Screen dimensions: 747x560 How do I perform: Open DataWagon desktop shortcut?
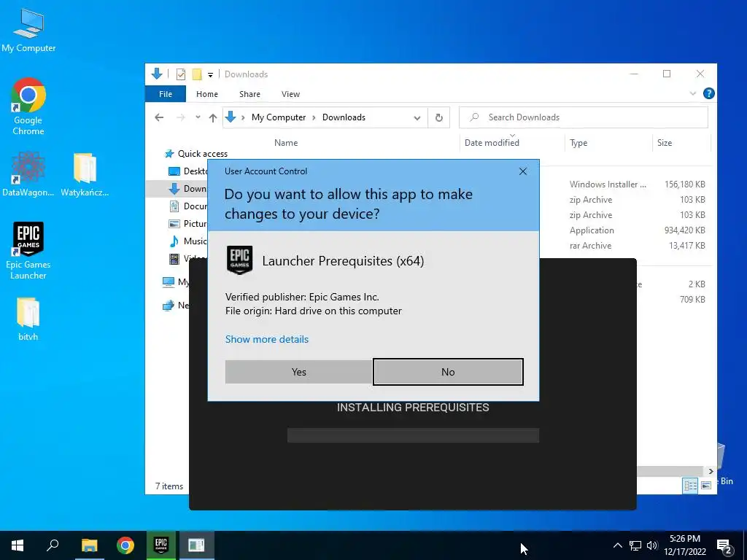pyautogui.click(x=28, y=174)
